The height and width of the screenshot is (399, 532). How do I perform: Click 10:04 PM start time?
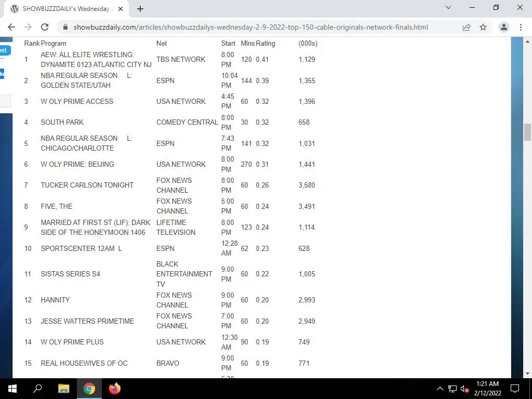click(229, 81)
